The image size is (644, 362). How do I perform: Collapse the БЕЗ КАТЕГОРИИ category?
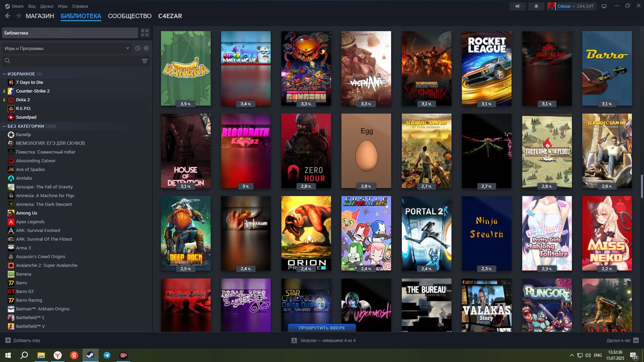coord(4,126)
